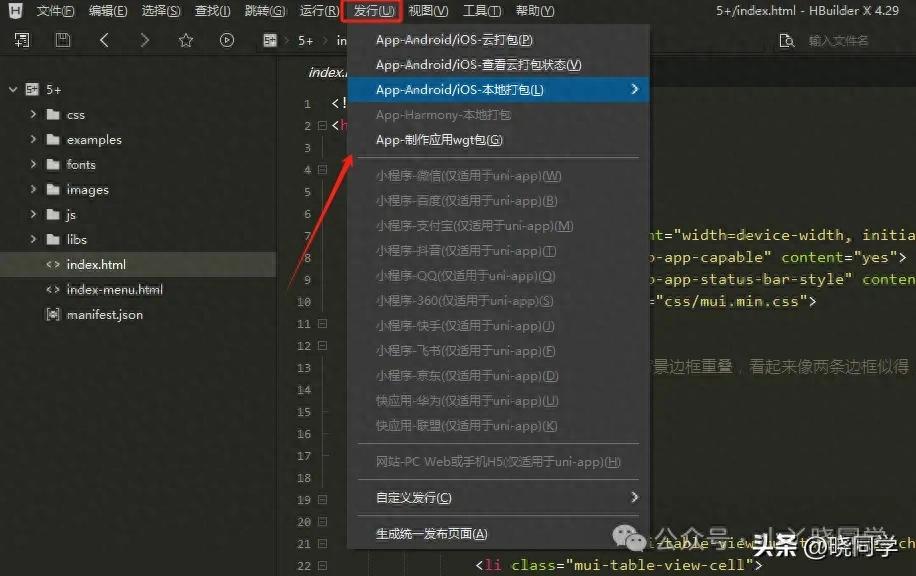Expand the js folder chevron
This screenshot has height=576, width=916.
pos(33,214)
